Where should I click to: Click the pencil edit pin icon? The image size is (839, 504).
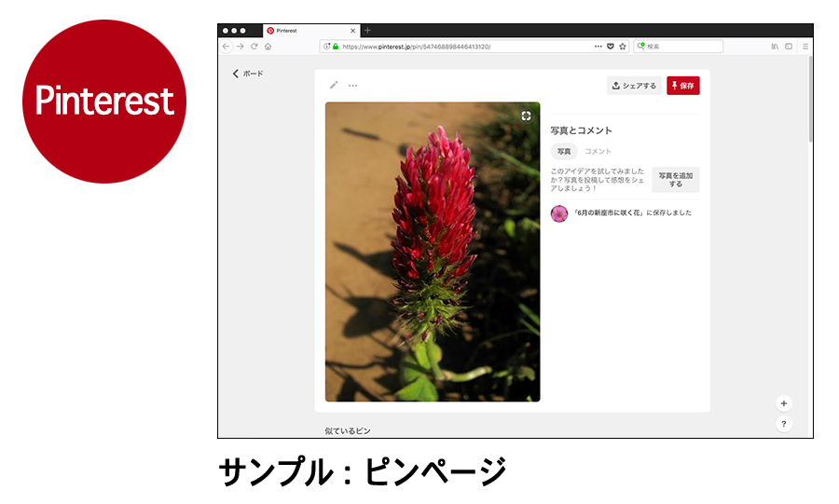(x=334, y=86)
